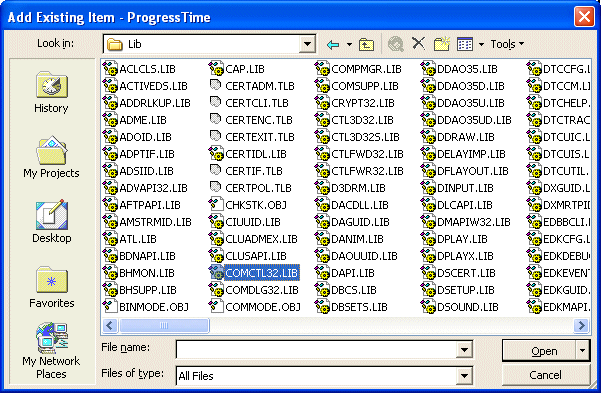601x393 pixels.
Task: Open Favorites location
Action: coord(51,287)
